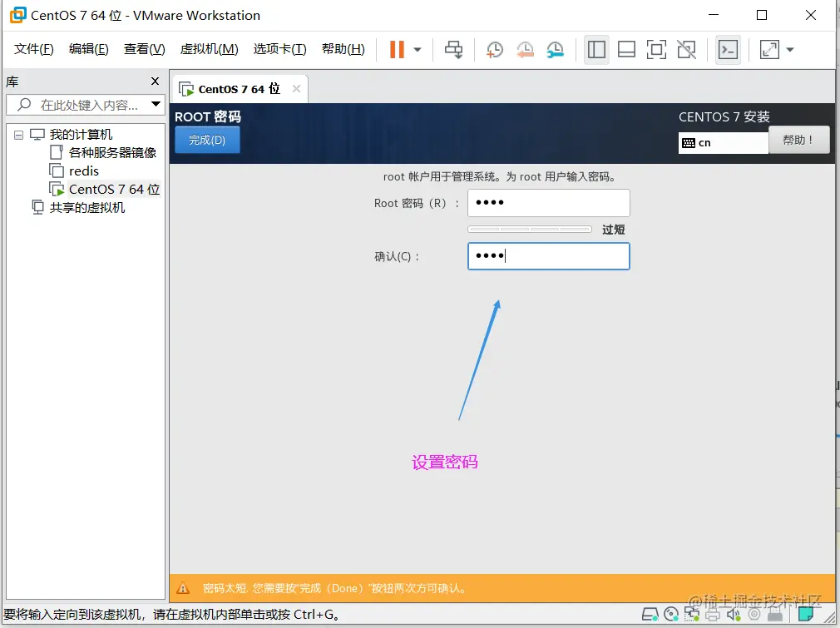This screenshot has width=840, height=628.
Task: Enter full screen mode for the VM
Action: pyautogui.click(x=656, y=50)
